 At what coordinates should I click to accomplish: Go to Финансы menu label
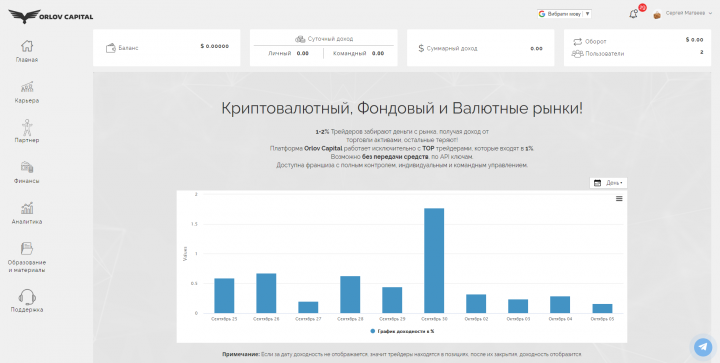click(x=27, y=181)
